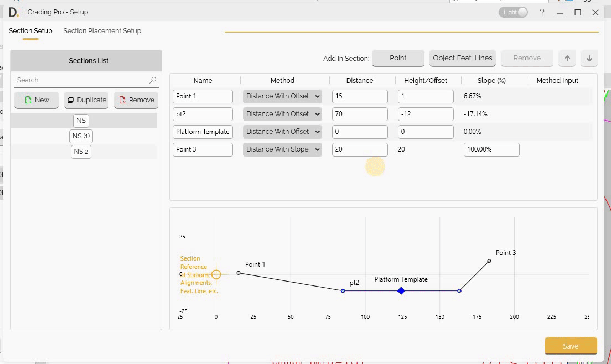Open the help question mark icon
Image resolution: width=611 pixels, height=364 pixels.
pos(542,12)
